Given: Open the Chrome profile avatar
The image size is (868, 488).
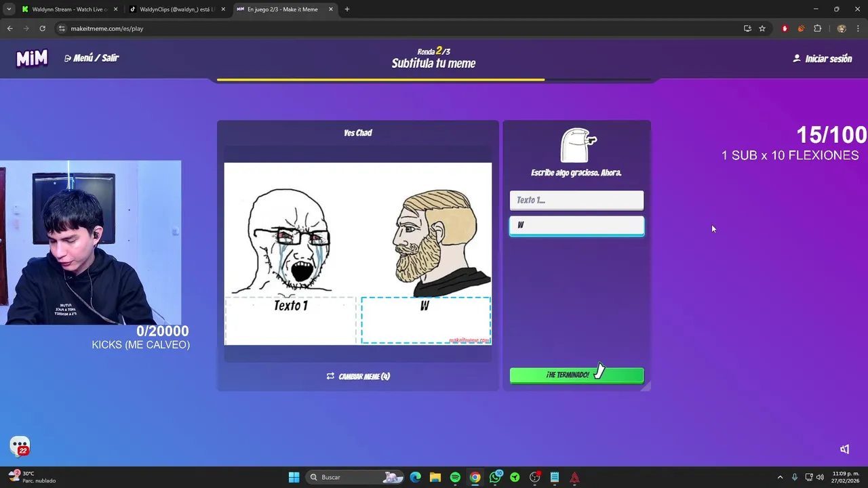Looking at the screenshot, I should click(x=842, y=28).
